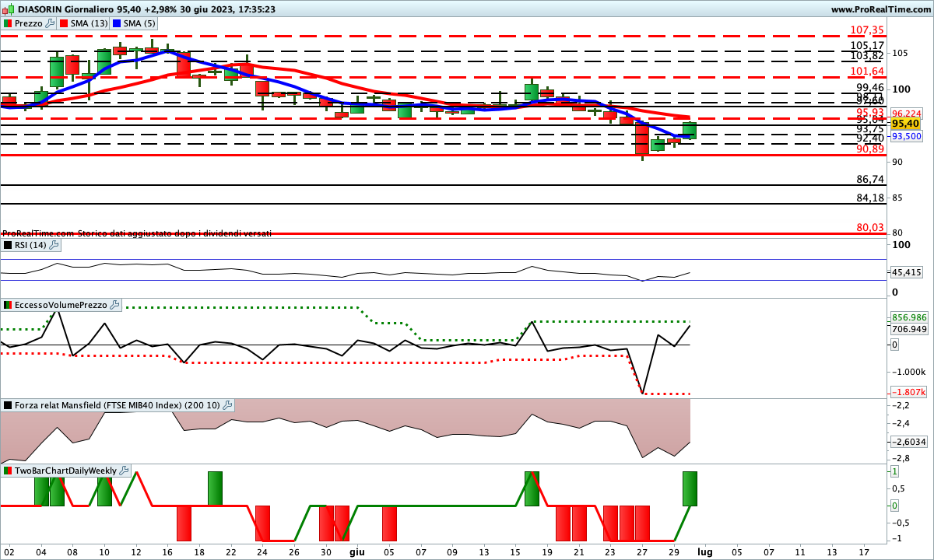Select the RSI (14) indicator label

pos(30,245)
